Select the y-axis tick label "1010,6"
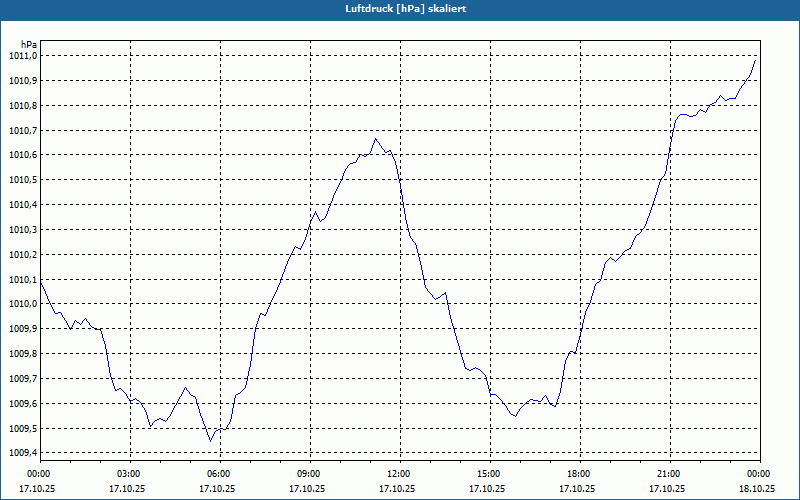Image resolution: width=800 pixels, height=500 pixels. [x=23, y=155]
